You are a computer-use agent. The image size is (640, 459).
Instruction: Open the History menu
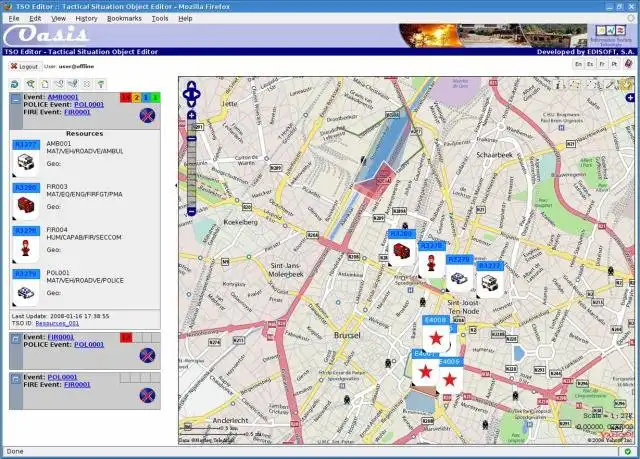87,18
